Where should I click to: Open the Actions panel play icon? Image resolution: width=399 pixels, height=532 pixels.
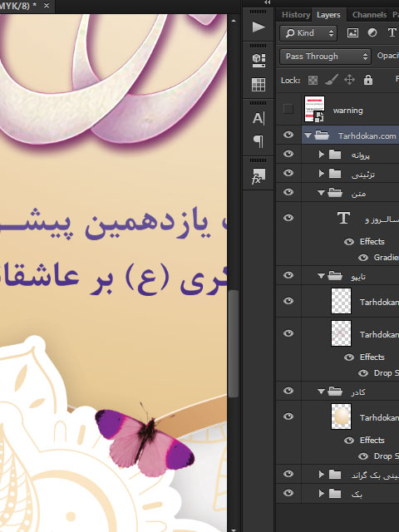tap(259, 27)
